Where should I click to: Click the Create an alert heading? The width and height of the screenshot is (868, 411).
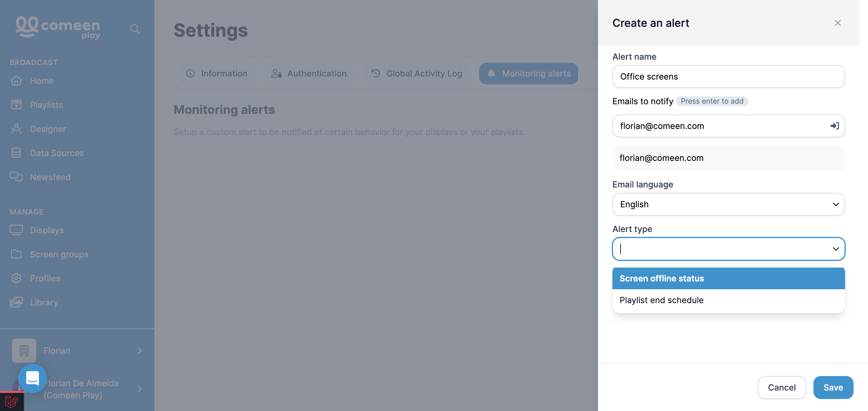(651, 23)
